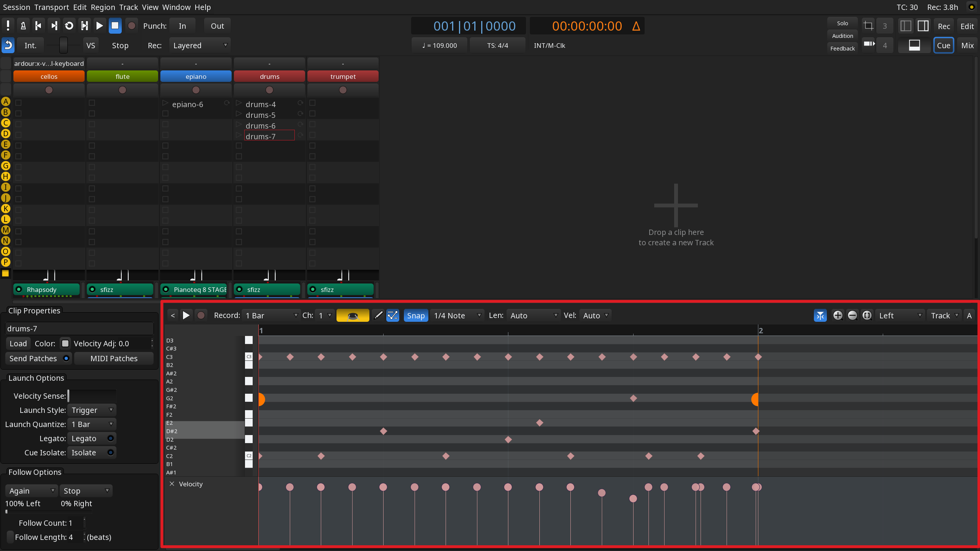
Task: Launch cue scene A
Action: coord(5,101)
